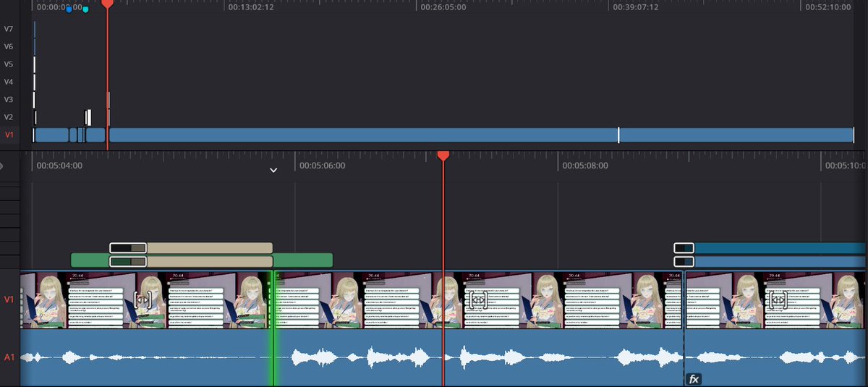868x387 pixels.
Task: Click timecode 00:26:05:00 in upper ruler
Action: (443, 7)
